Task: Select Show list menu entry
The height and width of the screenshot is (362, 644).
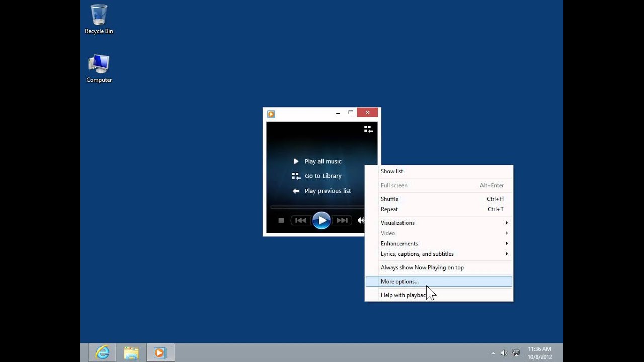Action: 392,171
